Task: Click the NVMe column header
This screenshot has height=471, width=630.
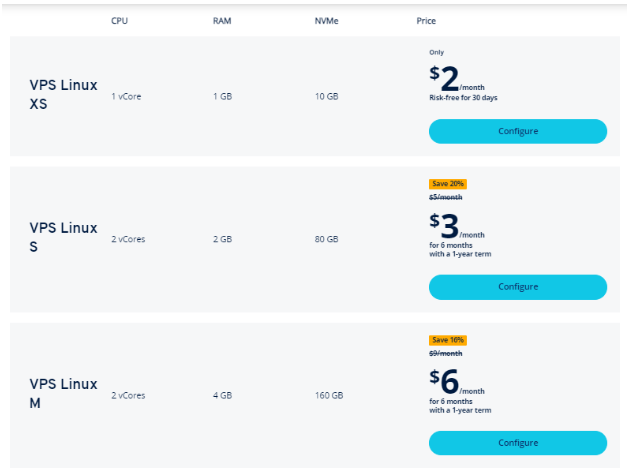Action: click(x=326, y=21)
